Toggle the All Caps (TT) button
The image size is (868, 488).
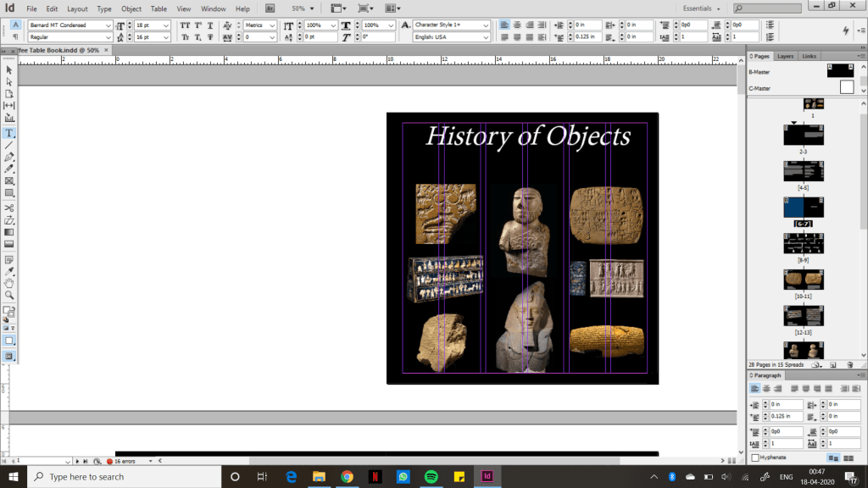click(x=185, y=25)
